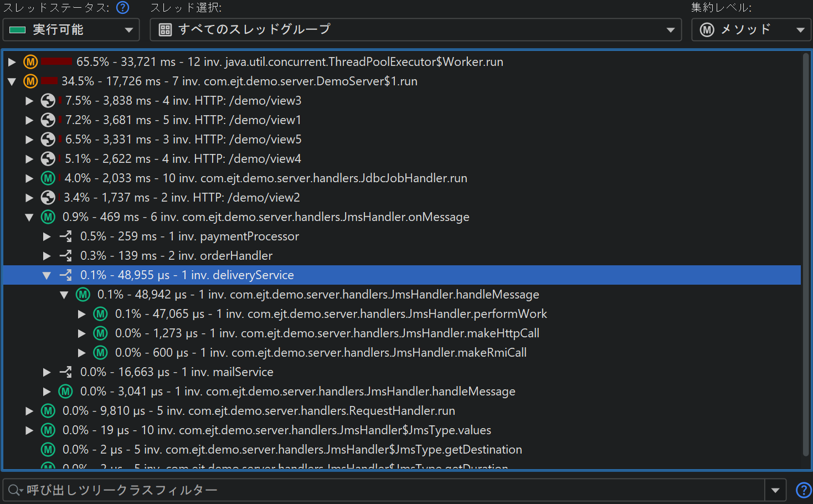Click the help icon beside the filter field
The height and width of the screenshot is (504, 813).
(803, 490)
